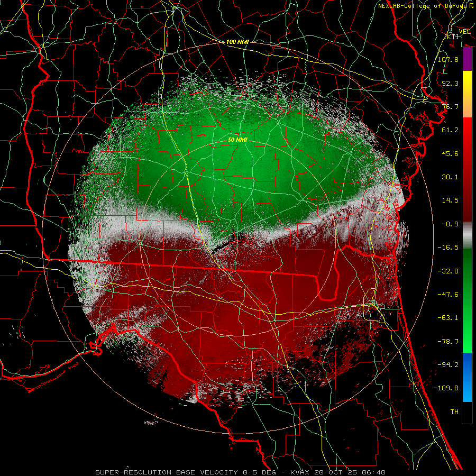
Task: Click the yellow segment of the color bar
Action: pos(467,82)
